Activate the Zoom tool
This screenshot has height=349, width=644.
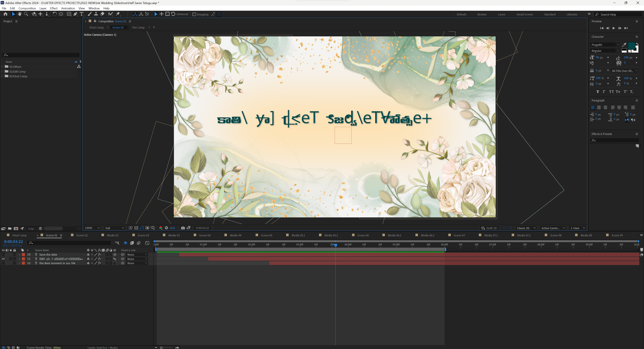click(26, 14)
